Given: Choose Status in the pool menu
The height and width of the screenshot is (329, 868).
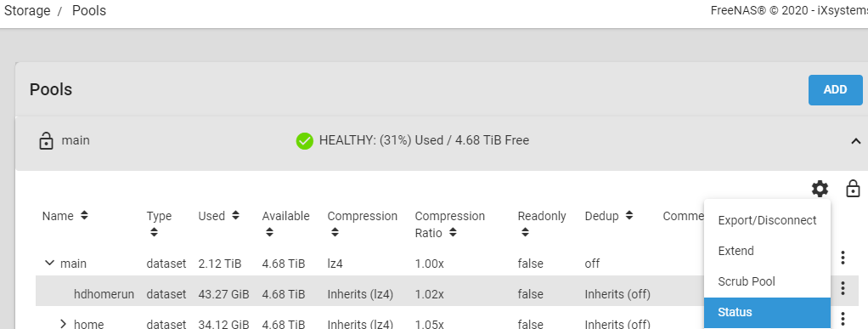Looking at the screenshot, I should (x=767, y=312).
